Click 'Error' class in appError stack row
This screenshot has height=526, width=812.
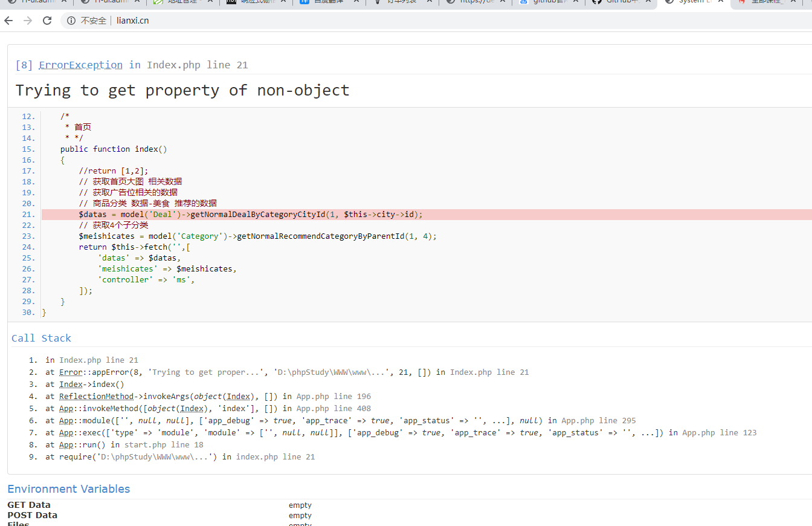pos(71,372)
